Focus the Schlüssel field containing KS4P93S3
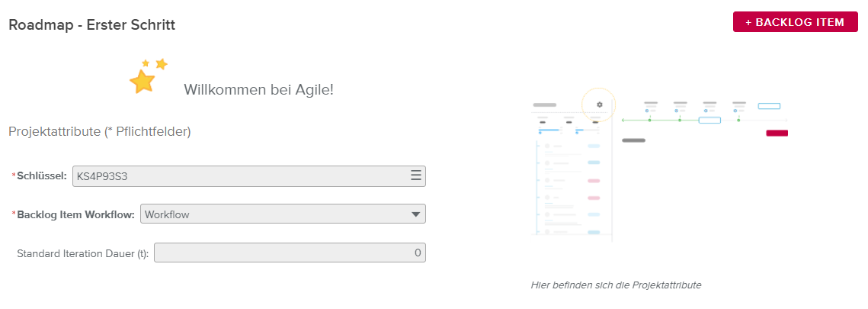 coord(240,176)
